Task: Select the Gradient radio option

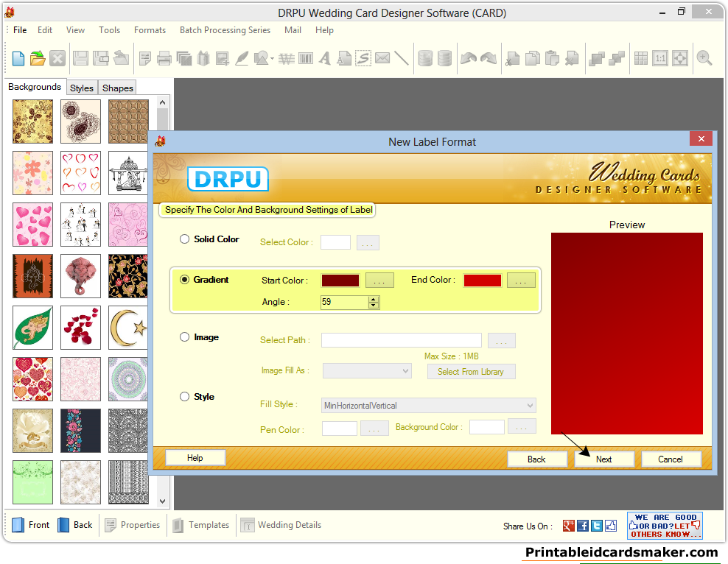Action: pos(185,280)
